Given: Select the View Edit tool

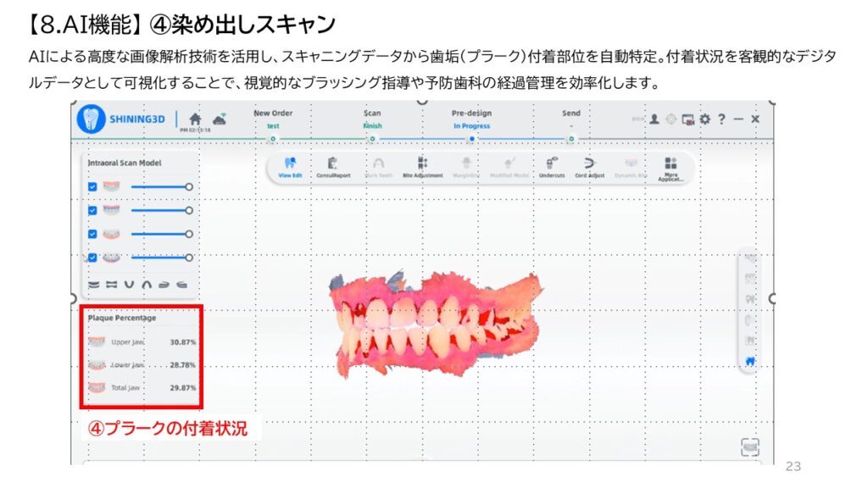Looking at the screenshot, I should pos(290,167).
